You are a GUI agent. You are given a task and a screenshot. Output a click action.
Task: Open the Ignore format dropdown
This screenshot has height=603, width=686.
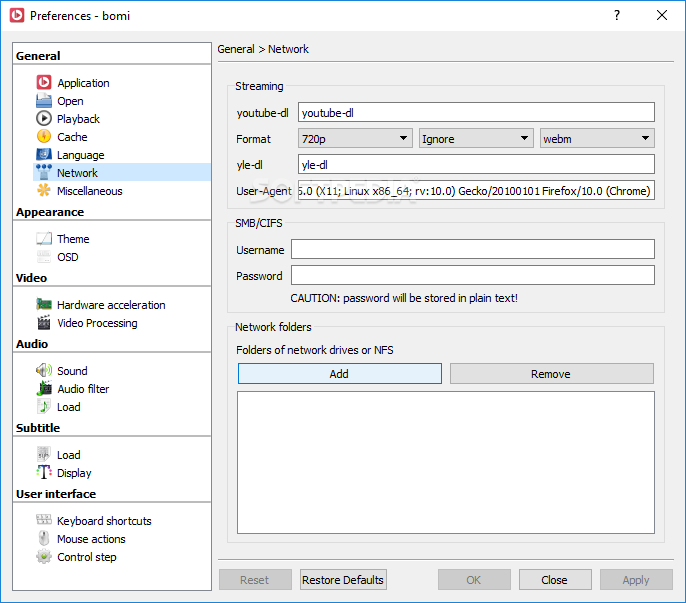pyautogui.click(x=476, y=138)
